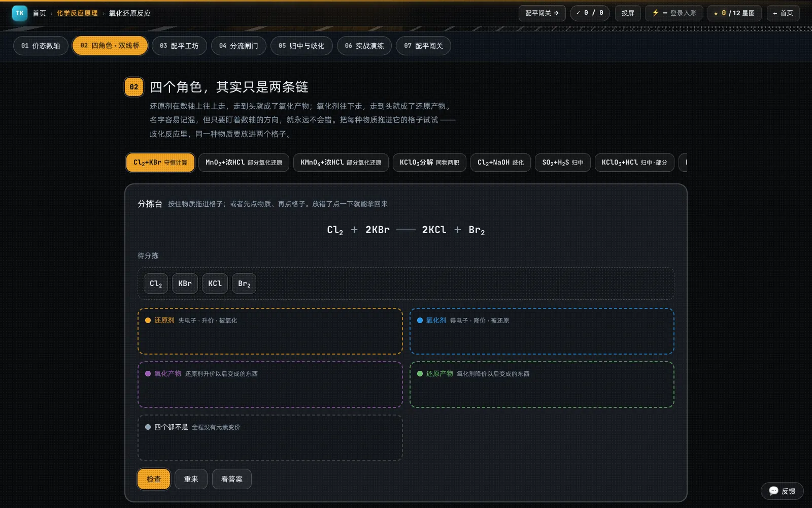The width and height of the screenshot is (812, 508).
Task: Pick the SO2+H2S 归中 reaction chip
Action: 563,163
